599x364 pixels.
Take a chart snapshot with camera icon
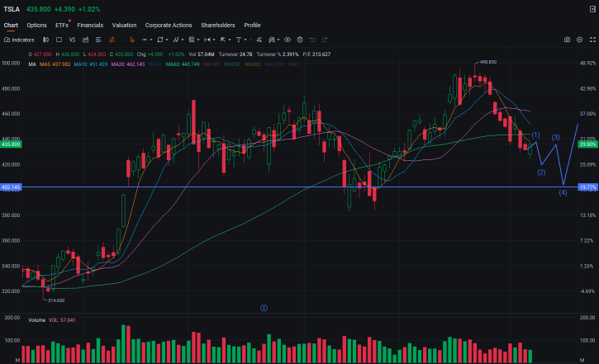(x=567, y=40)
